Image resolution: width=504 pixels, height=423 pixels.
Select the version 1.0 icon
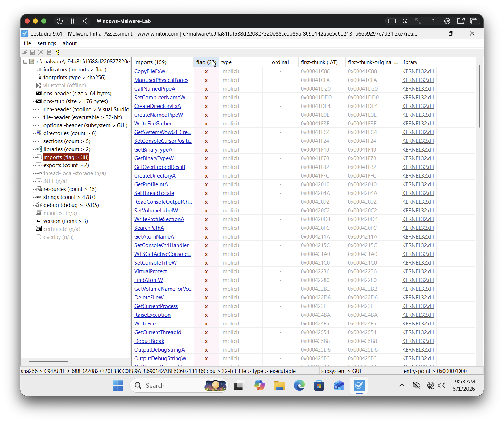[x=39, y=221]
